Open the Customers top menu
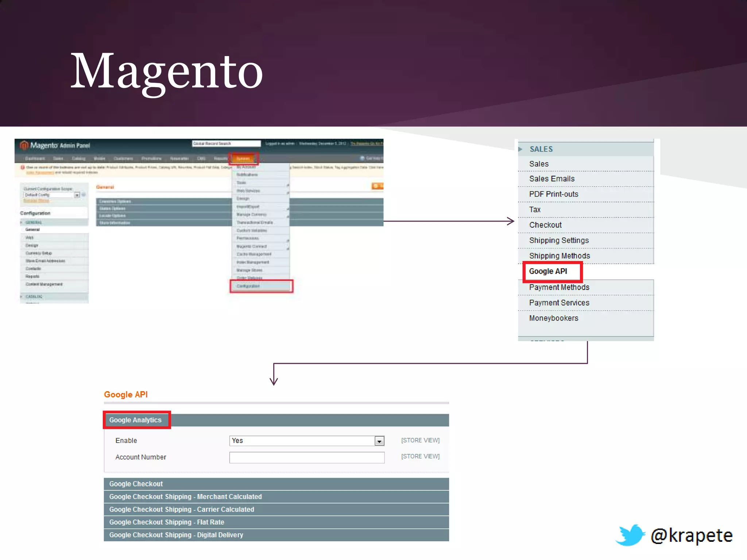 [123, 159]
